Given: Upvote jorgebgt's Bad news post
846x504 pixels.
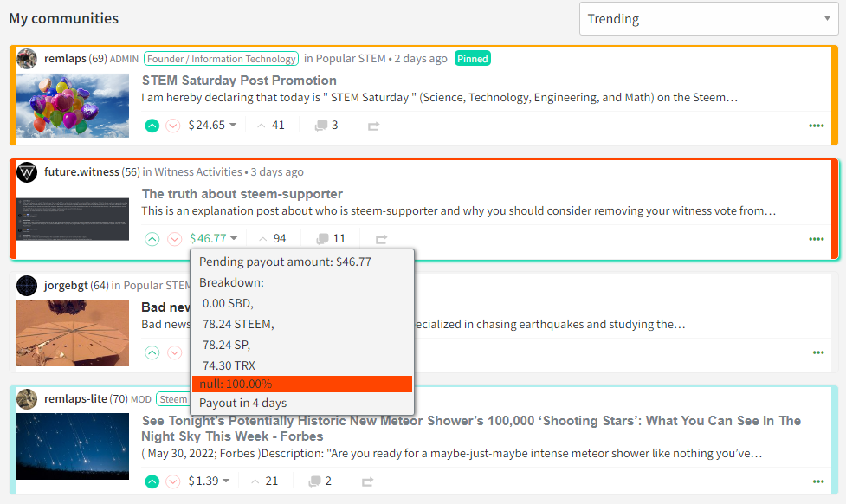Looking at the screenshot, I should [x=152, y=352].
